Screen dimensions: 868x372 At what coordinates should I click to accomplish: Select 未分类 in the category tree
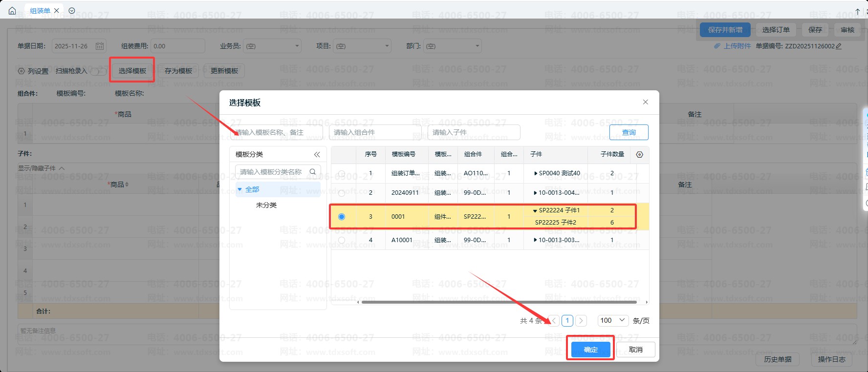click(266, 205)
